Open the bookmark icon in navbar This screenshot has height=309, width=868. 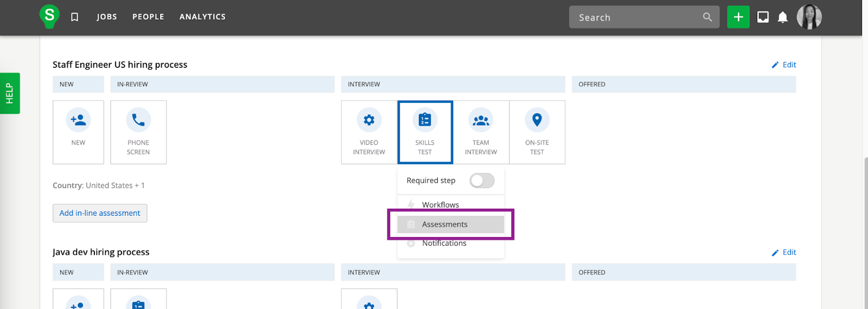tap(75, 17)
